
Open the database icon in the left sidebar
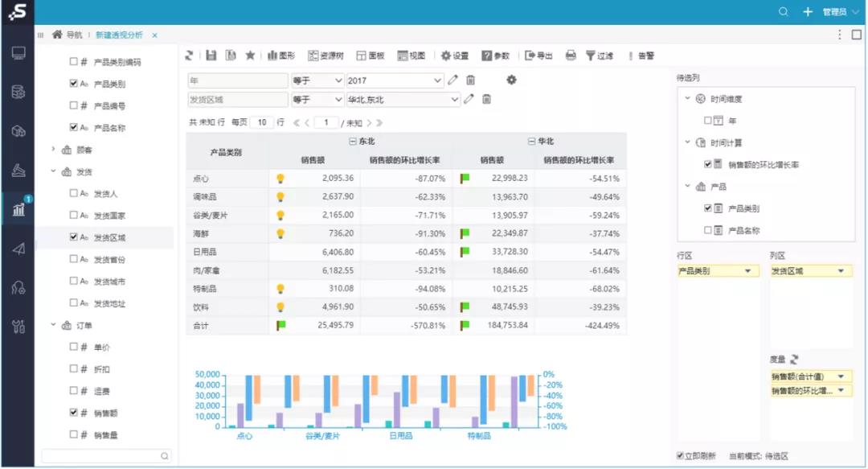tap(18, 92)
